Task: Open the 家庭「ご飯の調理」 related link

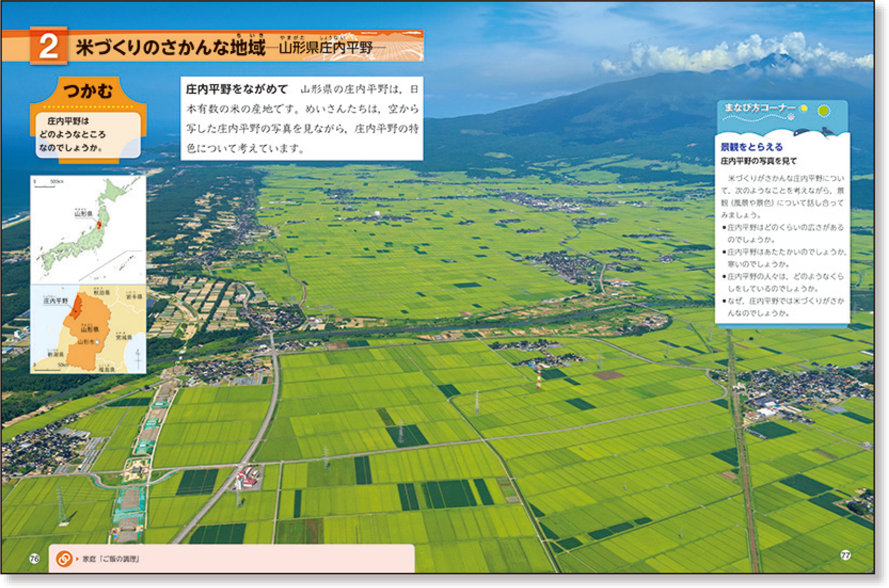Action: pyautogui.click(x=111, y=559)
